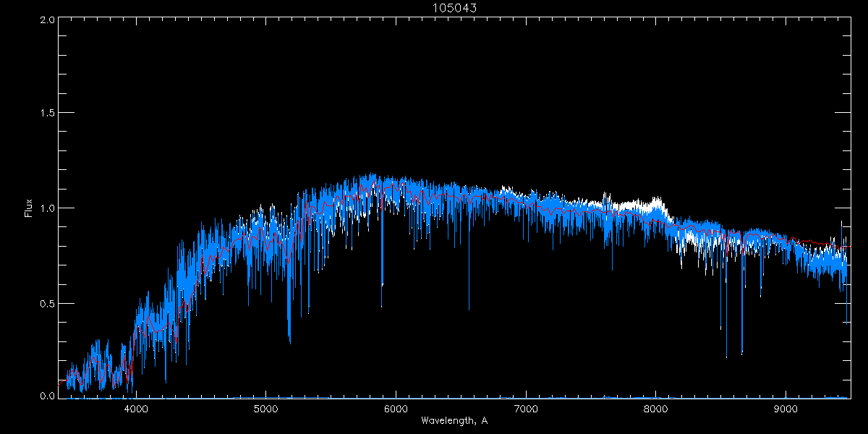Image resolution: width=868 pixels, height=434 pixels.
Task: Click the 2.0 y-axis tick label
Action: pos(46,20)
